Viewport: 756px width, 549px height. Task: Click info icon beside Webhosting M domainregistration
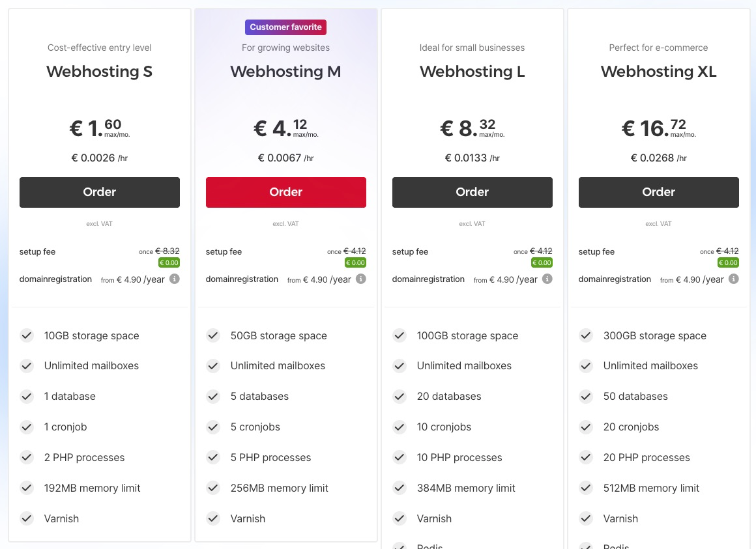click(x=361, y=279)
